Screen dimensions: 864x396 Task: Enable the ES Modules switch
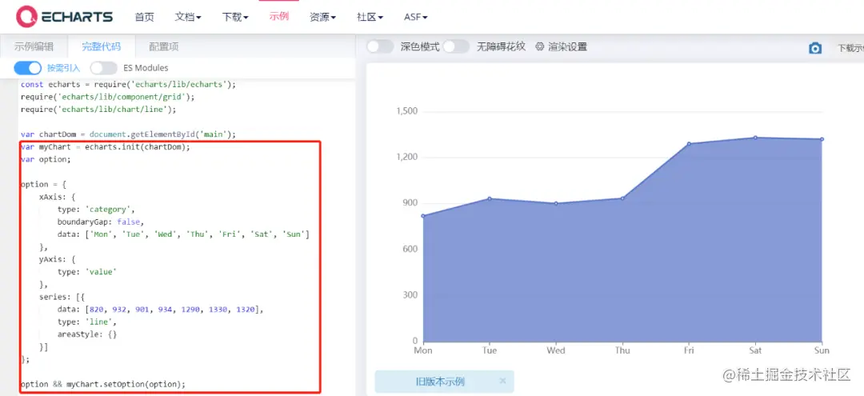coord(104,68)
